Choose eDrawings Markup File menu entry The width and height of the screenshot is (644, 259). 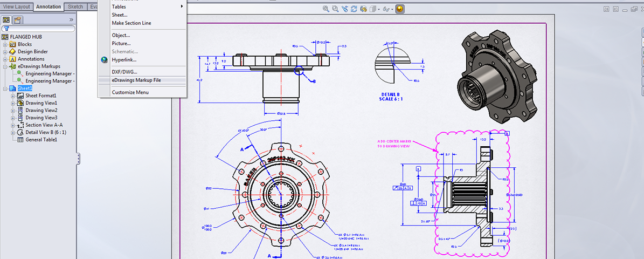point(136,80)
